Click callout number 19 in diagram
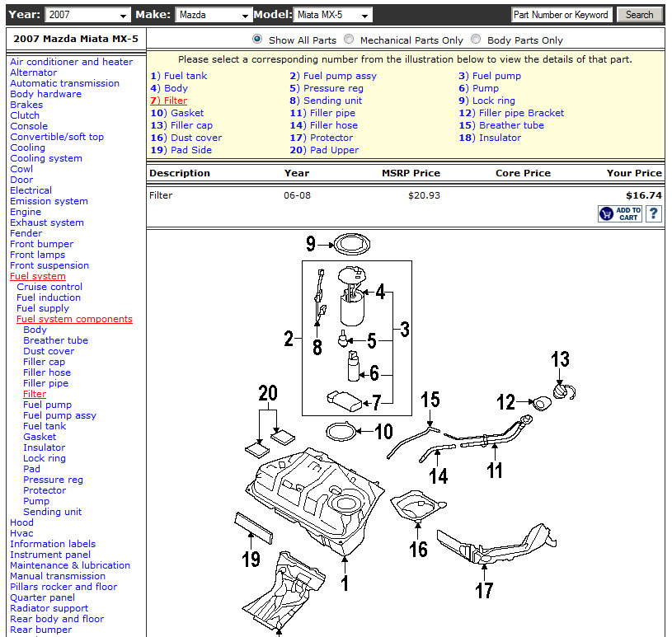This screenshot has height=637, width=672. point(251,559)
